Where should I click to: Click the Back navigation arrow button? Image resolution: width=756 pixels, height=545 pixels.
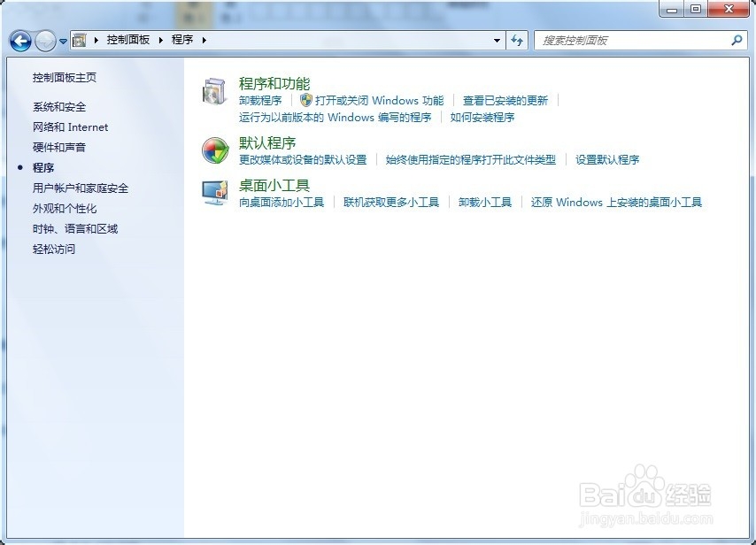pyautogui.click(x=20, y=41)
